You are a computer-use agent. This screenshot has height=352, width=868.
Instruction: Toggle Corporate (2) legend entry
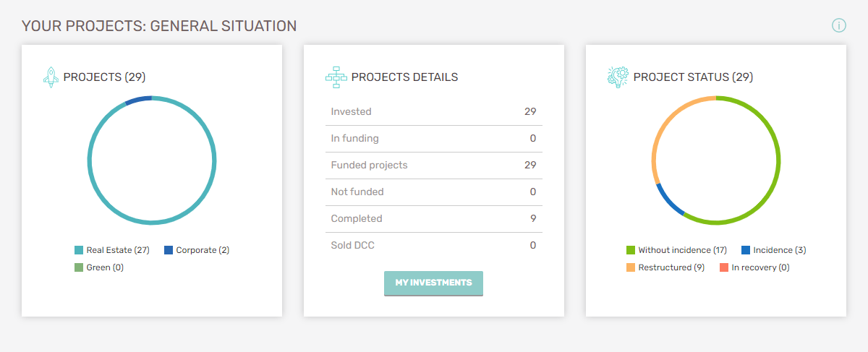pos(197,250)
